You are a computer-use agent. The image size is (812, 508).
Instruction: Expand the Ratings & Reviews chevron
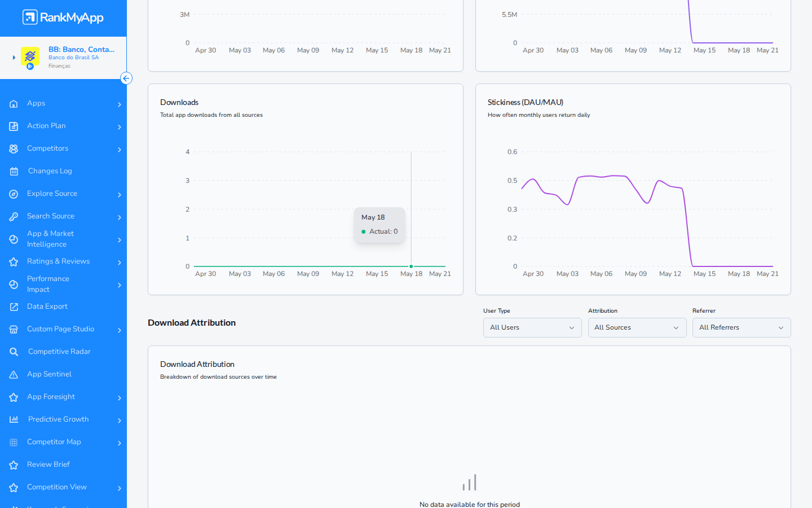point(120,262)
